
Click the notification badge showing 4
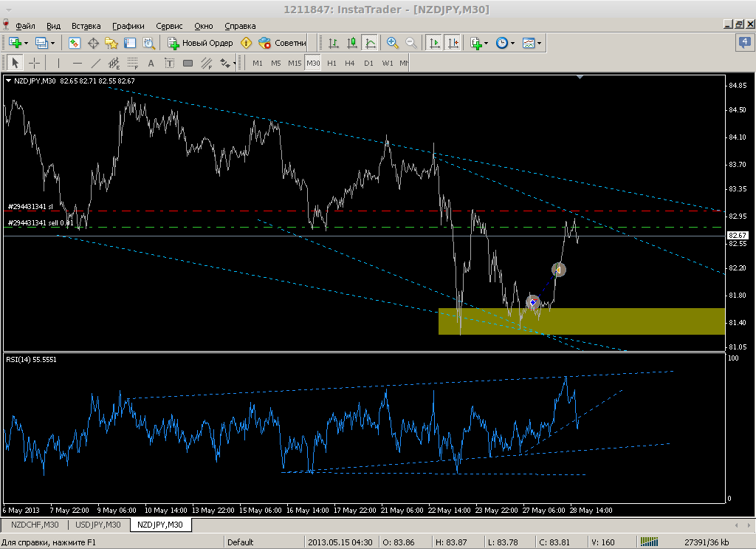(744, 42)
